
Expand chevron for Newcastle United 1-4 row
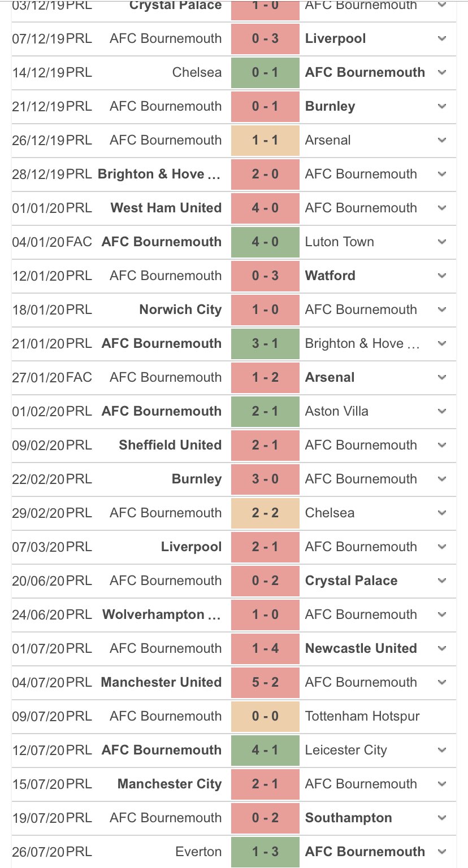click(x=442, y=649)
